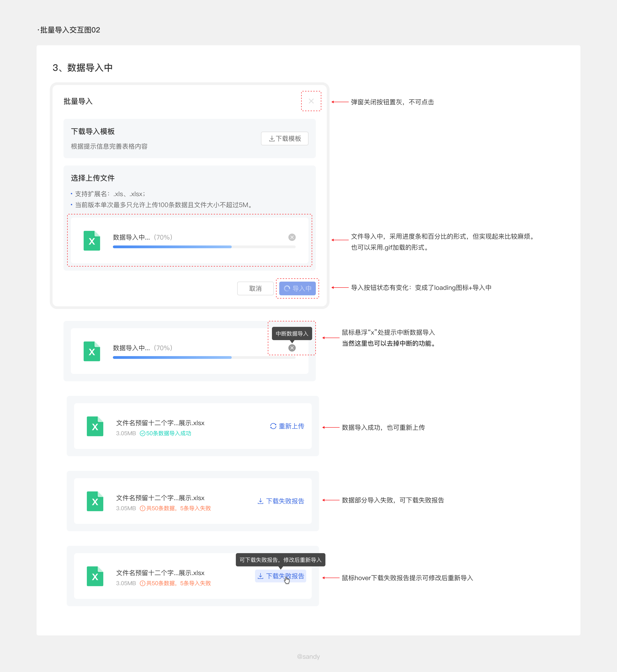The image size is (617, 672).
Task: Click the 下载模板 download button
Action: pyautogui.click(x=285, y=139)
